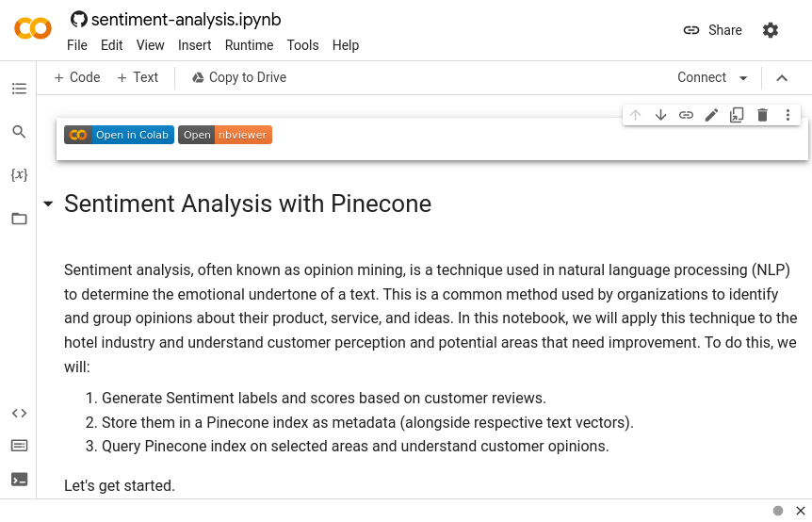This screenshot has width=812, height=522.
Task: Collapse the header with the up chevron
Action: point(781,78)
